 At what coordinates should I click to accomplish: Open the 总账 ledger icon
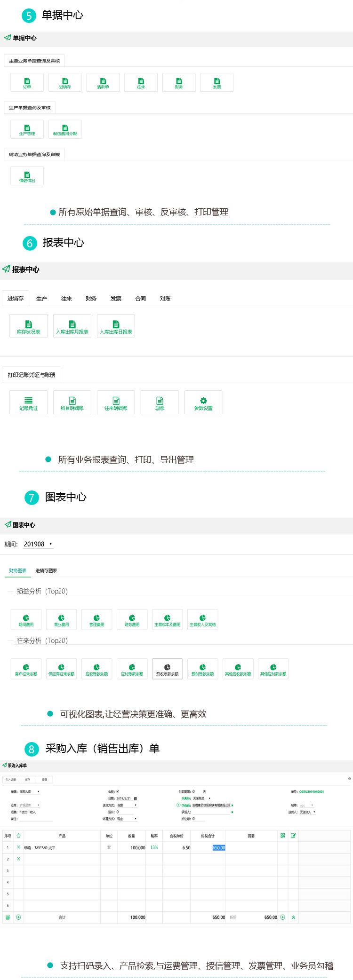(160, 403)
